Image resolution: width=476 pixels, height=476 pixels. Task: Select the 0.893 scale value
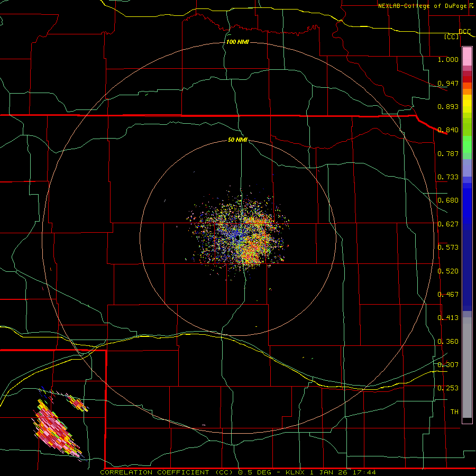click(448, 106)
